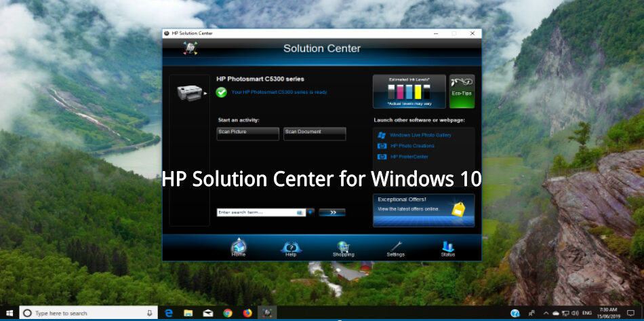Click the black ink level bar
Viewport: 644px width, 321px height.
[x=426, y=92]
